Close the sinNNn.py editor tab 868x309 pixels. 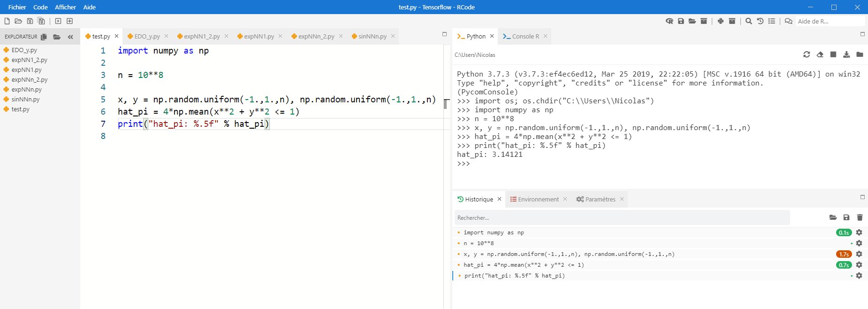(x=393, y=36)
